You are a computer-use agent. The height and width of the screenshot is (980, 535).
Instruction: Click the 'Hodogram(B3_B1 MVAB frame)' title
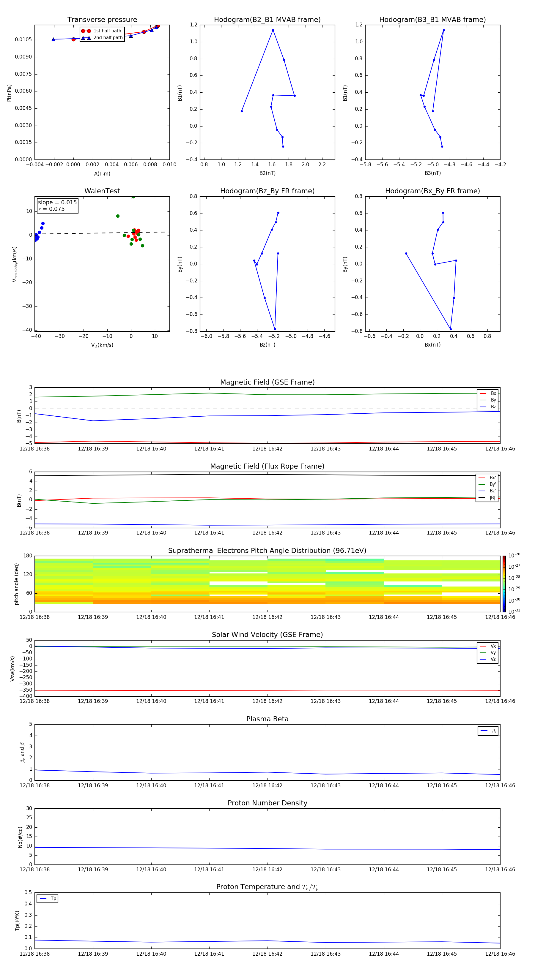tap(432, 20)
